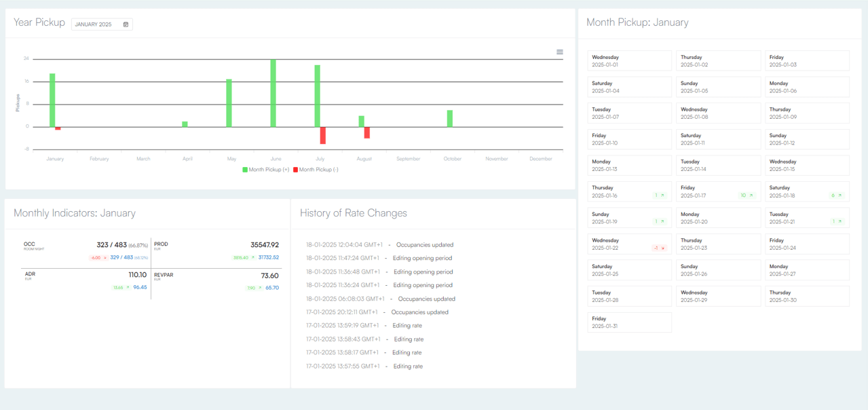This screenshot has height=410, width=868.
Task: Click 'Editing opening period' entry at 11:47:24
Action: click(x=379, y=259)
